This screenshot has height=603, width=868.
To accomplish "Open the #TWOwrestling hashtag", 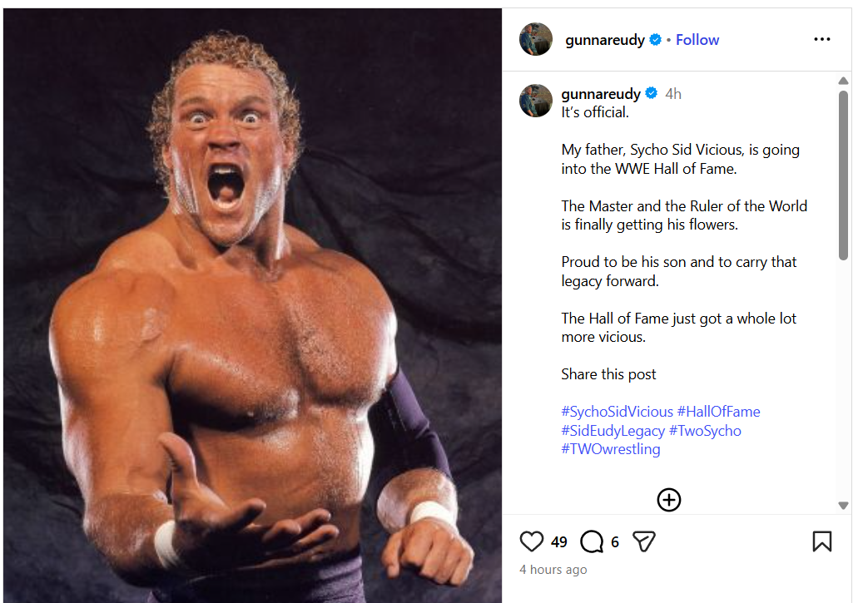I will (610, 449).
